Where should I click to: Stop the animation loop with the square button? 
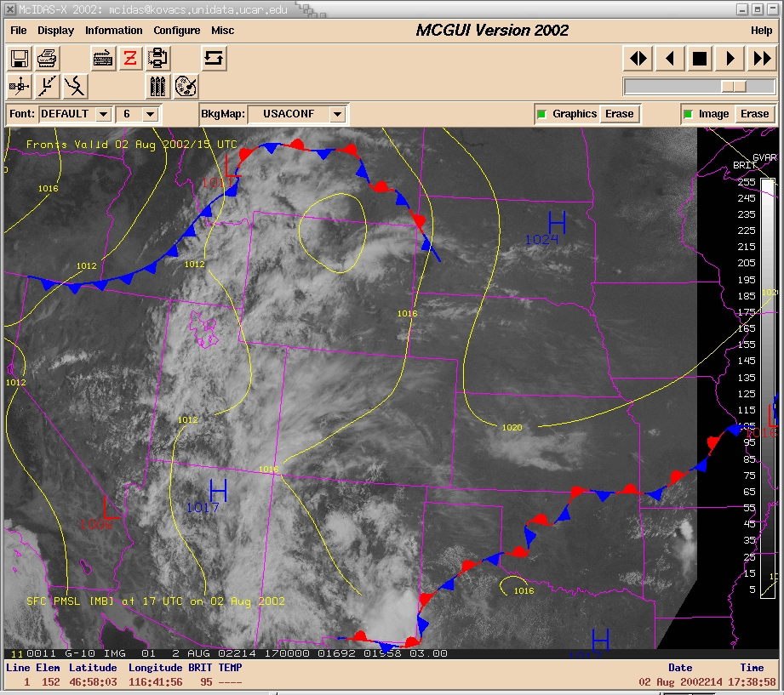700,59
